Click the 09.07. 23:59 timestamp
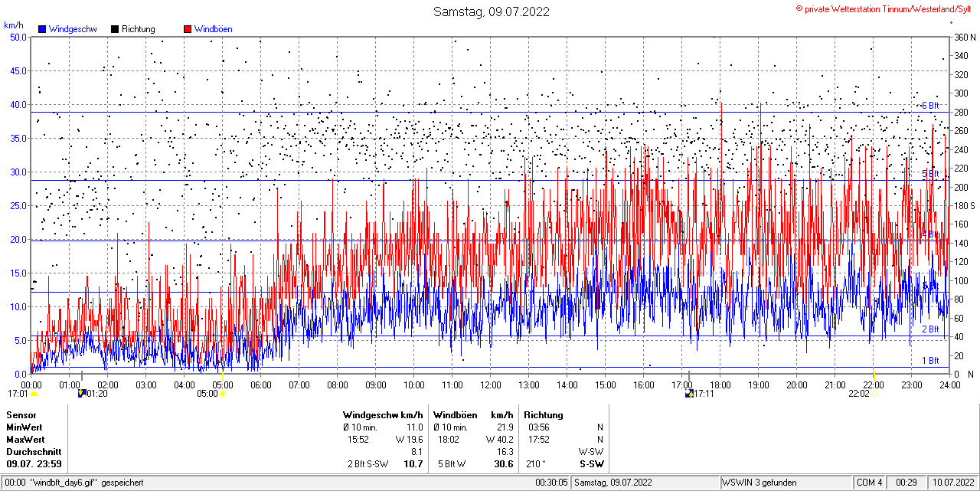The image size is (980, 491). coord(34,464)
